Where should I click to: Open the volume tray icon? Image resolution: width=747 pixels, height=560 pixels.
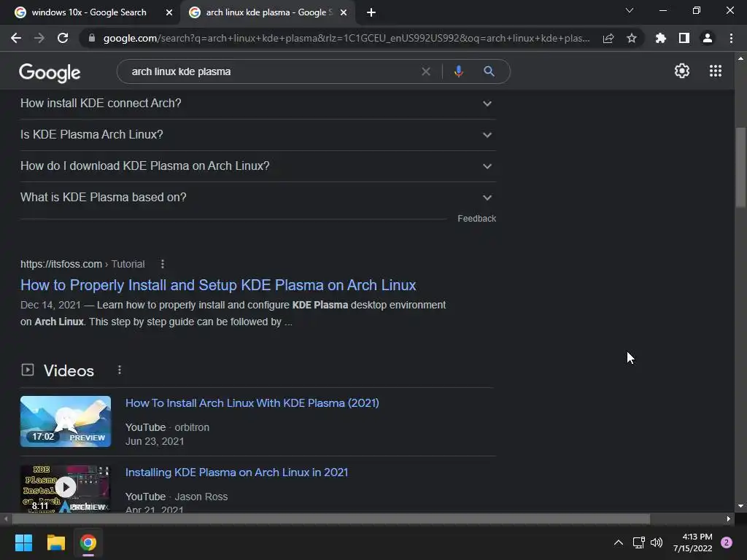coord(657,542)
